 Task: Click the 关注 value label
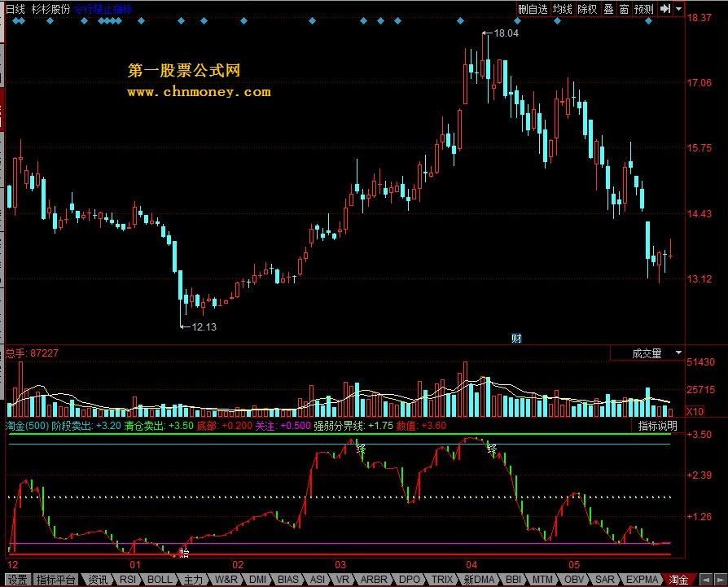pos(283,426)
